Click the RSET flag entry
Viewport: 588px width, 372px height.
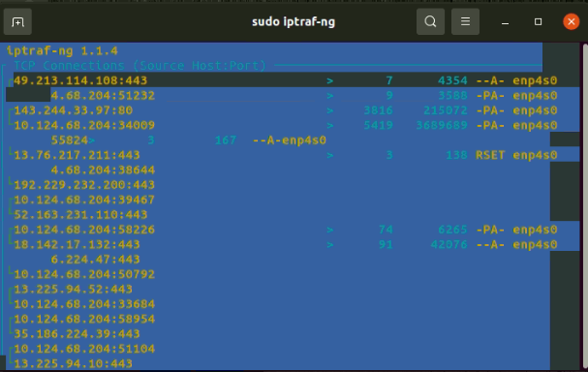coord(490,155)
